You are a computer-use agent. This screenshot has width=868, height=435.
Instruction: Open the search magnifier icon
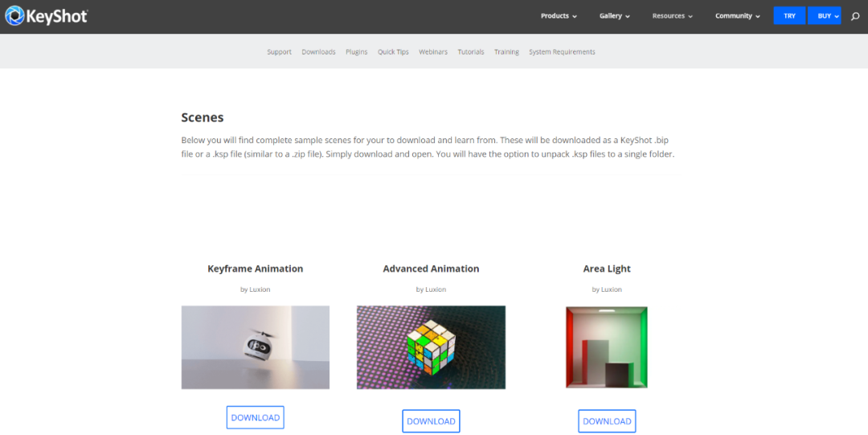coord(854,16)
